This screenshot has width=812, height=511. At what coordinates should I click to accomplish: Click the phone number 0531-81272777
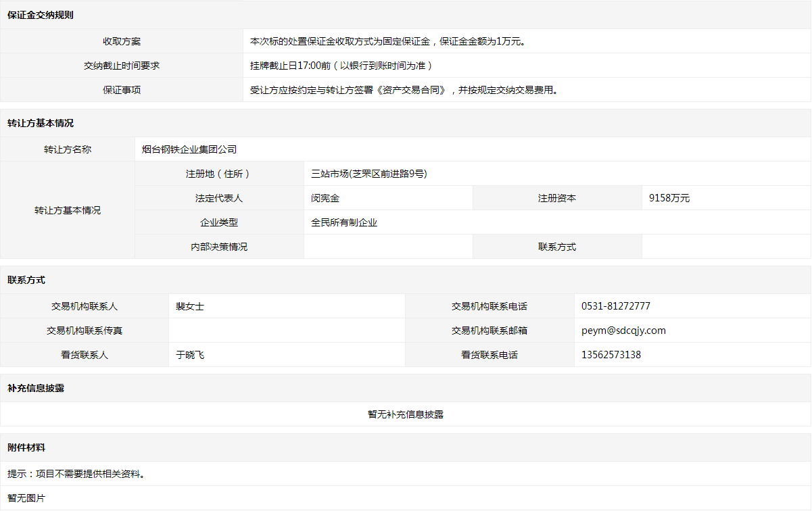(616, 306)
